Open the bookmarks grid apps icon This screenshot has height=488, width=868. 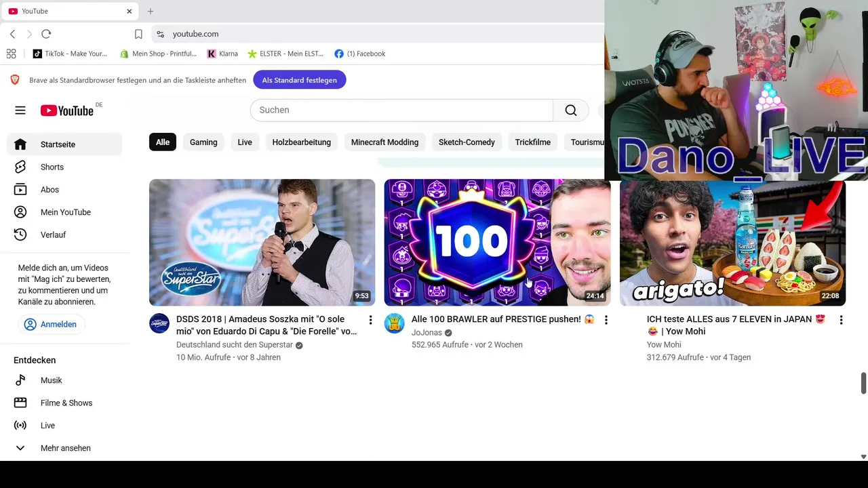(11, 54)
